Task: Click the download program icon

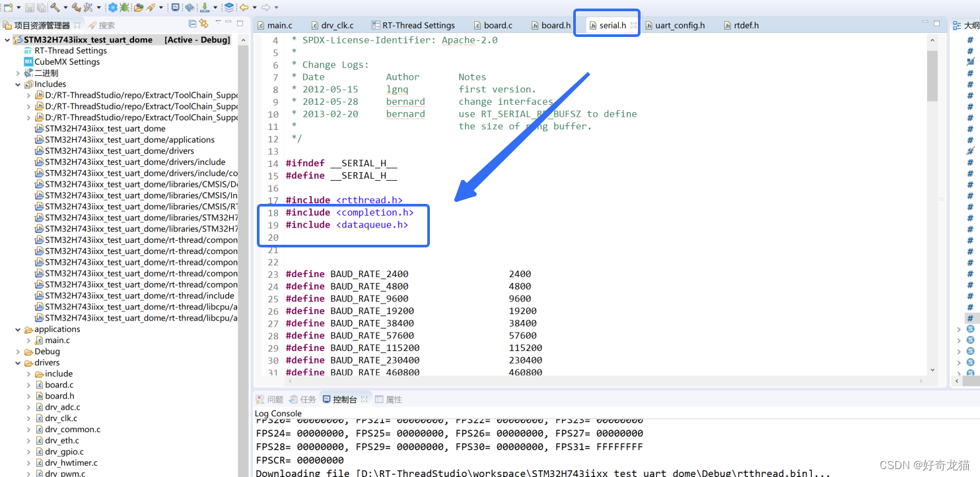Action: pos(205,7)
